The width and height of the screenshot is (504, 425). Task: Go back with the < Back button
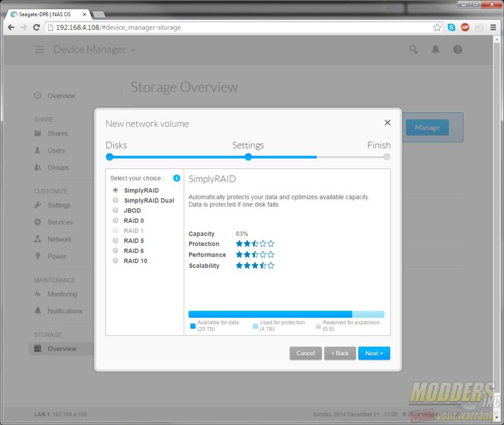click(x=340, y=353)
